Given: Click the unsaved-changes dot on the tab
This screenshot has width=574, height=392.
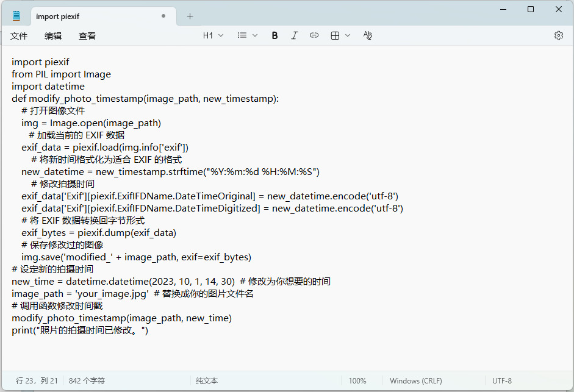Looking at the screenshot, I should [163, 16].
